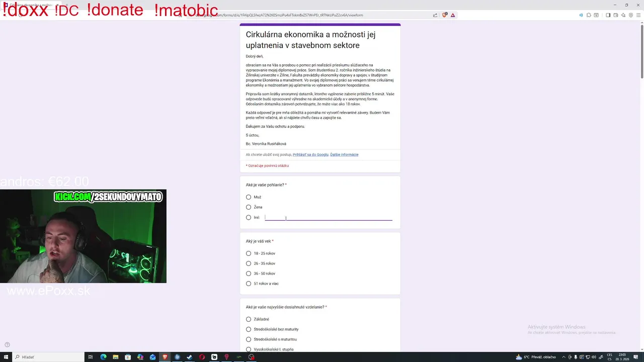Select the Muž radio button
The image size is (644, 362).
pos(249,197)
